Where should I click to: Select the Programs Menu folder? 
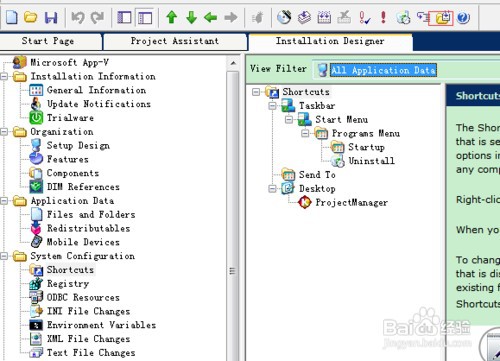click(x=366, y=133)
